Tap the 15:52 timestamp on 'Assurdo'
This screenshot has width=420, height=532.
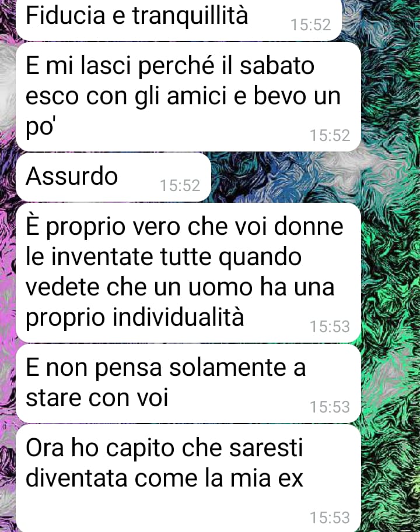click(180, 186)
